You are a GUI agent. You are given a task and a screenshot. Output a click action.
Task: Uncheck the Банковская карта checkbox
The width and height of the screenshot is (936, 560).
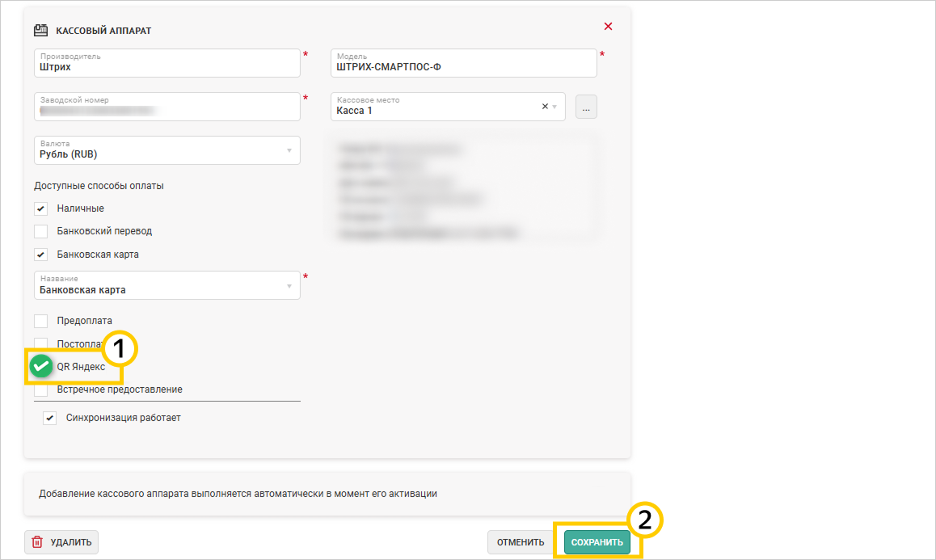click(x=40, y=255)
